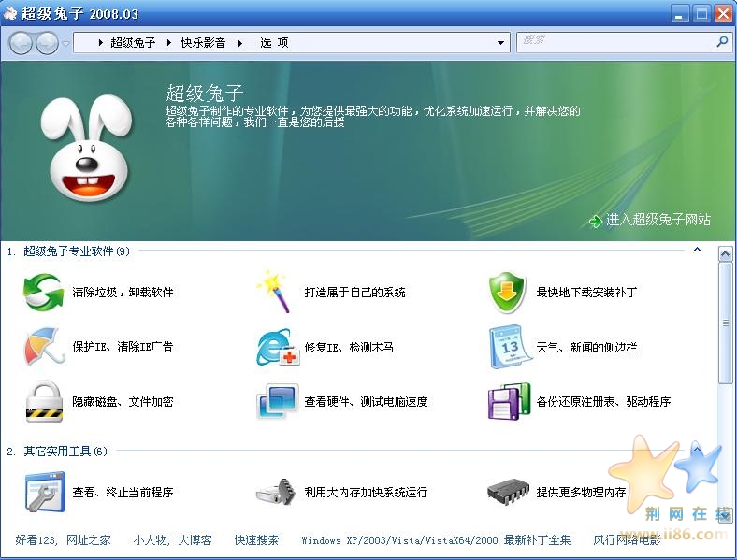The width and height of the screenshot is (737, 560).
Task: Maximize the 超级兔子 window
Action: (x=701, y=14)
